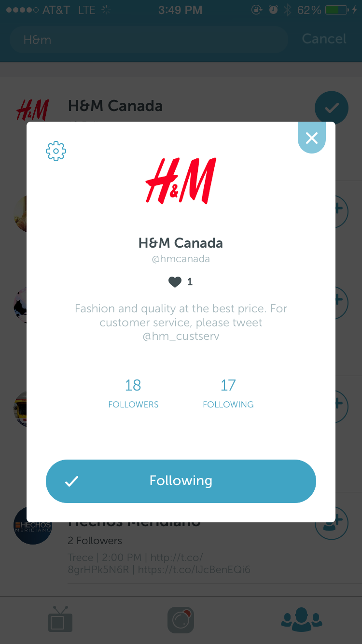Open the people tab in bottom bar
This screenshot has width=362, height=644.
302,619
